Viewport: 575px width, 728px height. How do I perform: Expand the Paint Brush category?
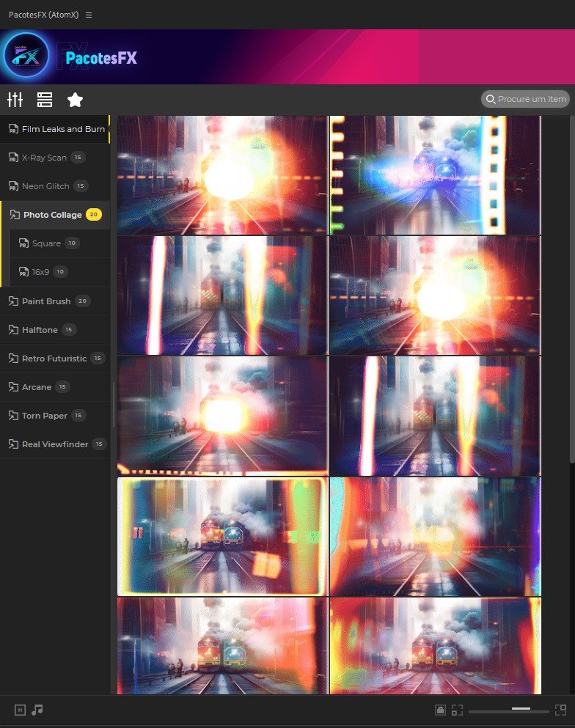[x=46, y=301]
